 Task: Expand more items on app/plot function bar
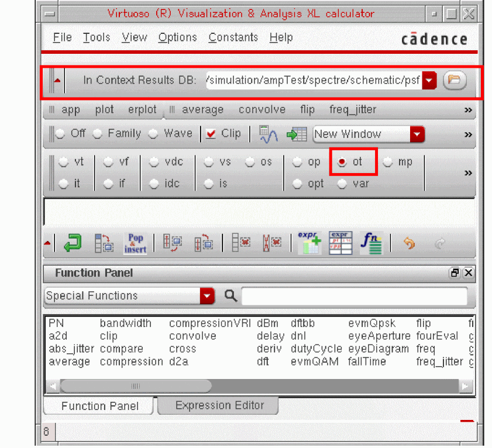pos(468,110)
